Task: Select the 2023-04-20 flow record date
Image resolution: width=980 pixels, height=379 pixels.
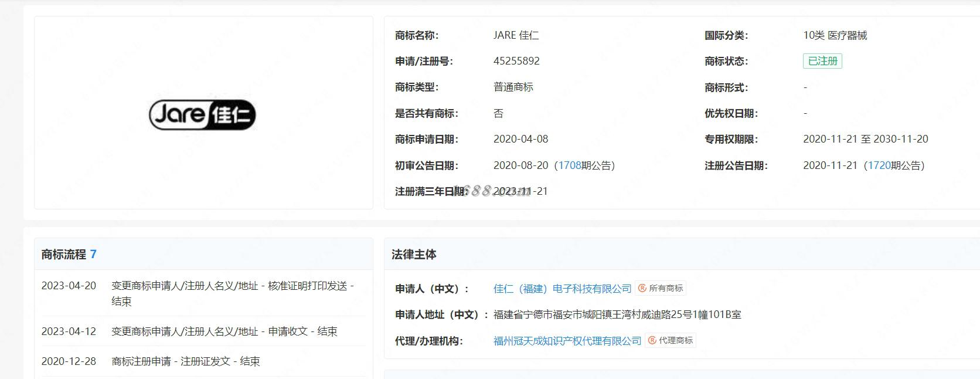Action: tap(69, 286)
